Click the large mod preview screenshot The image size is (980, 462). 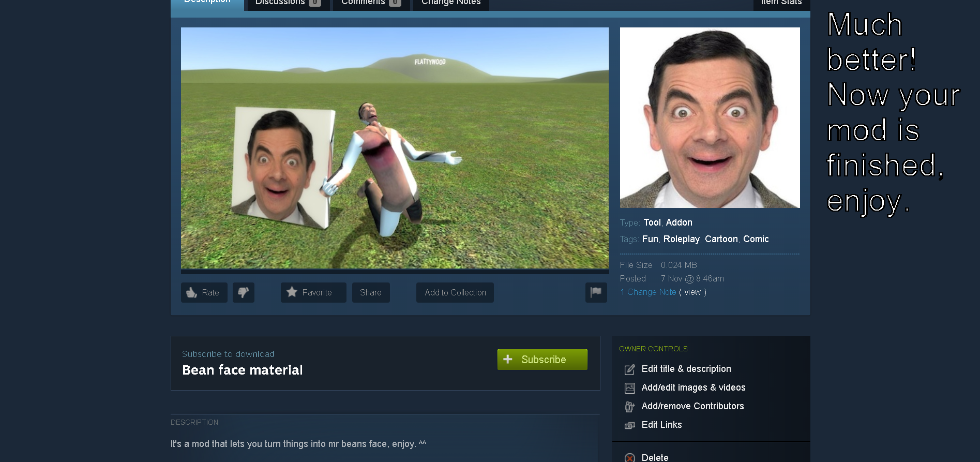click(x=395, y=148)
